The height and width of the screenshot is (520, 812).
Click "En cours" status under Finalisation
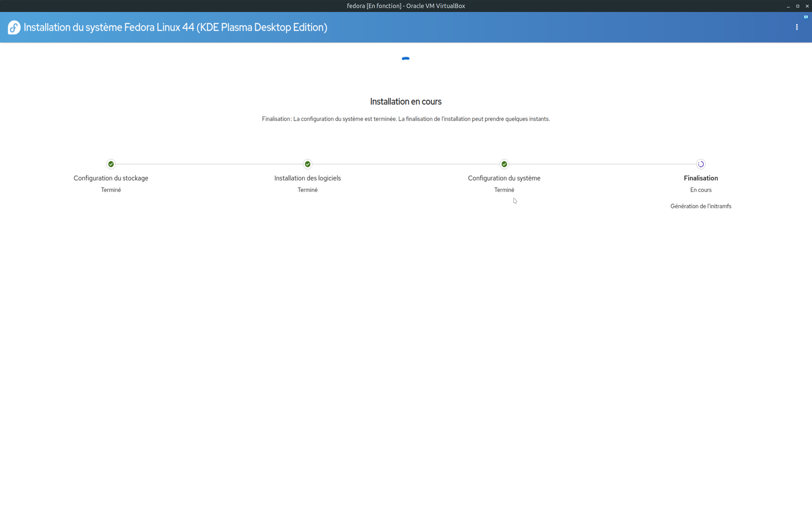701,190
